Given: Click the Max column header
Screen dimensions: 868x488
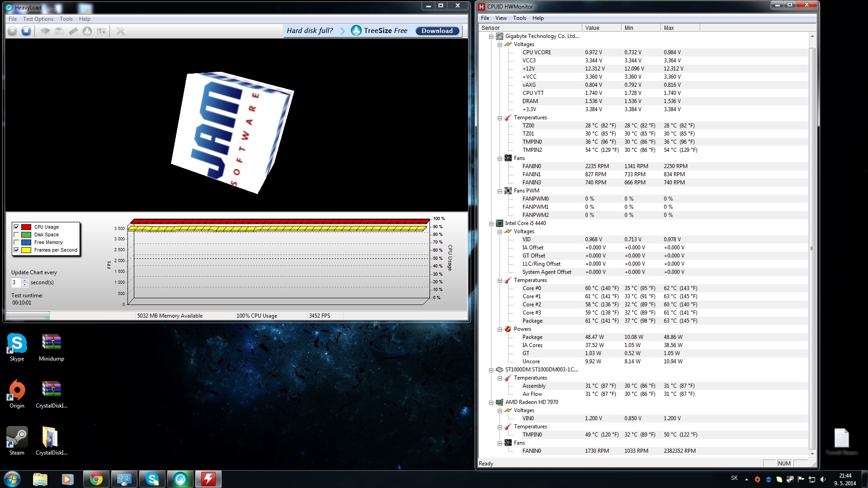Looking at the screenshot, I should point(679,28).
